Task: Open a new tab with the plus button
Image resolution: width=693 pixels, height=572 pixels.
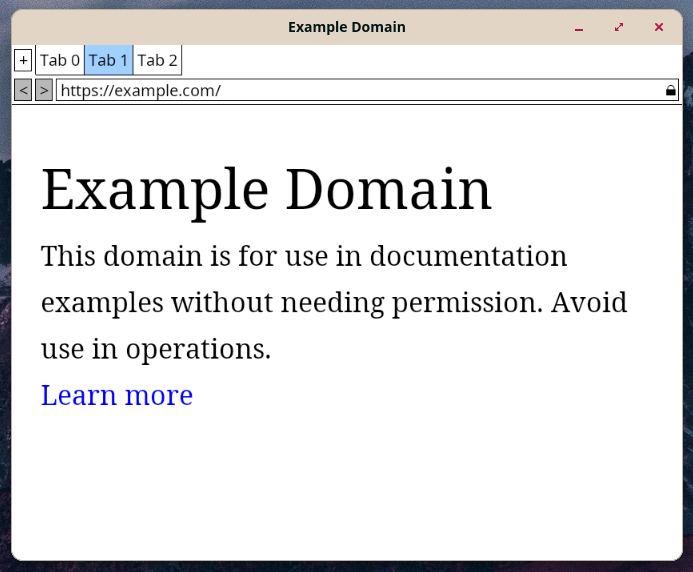Action: click(x=23, y=60)
